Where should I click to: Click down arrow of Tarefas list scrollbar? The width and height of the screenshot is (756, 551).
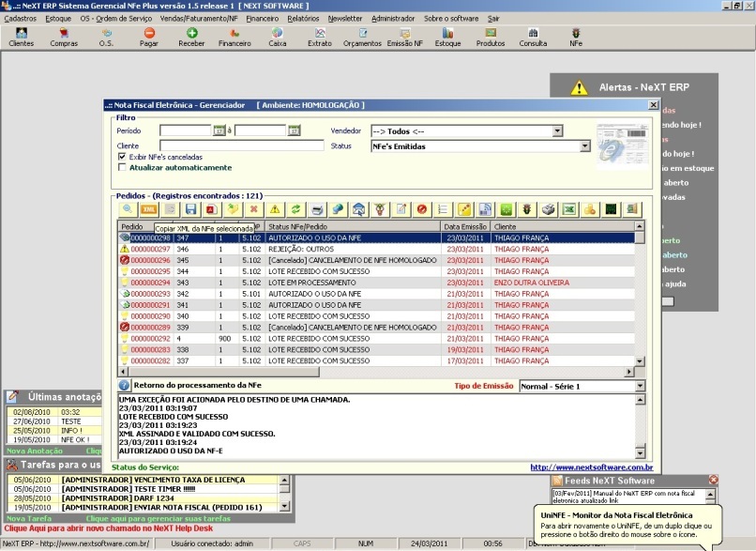pyautogui.click(x=284, y=507)
